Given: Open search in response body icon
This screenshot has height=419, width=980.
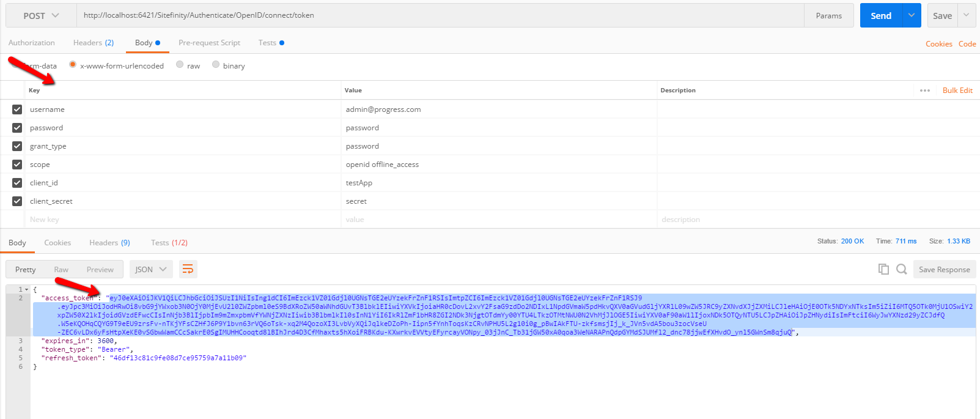Looking at the screenshot, I should coord(902,269).
